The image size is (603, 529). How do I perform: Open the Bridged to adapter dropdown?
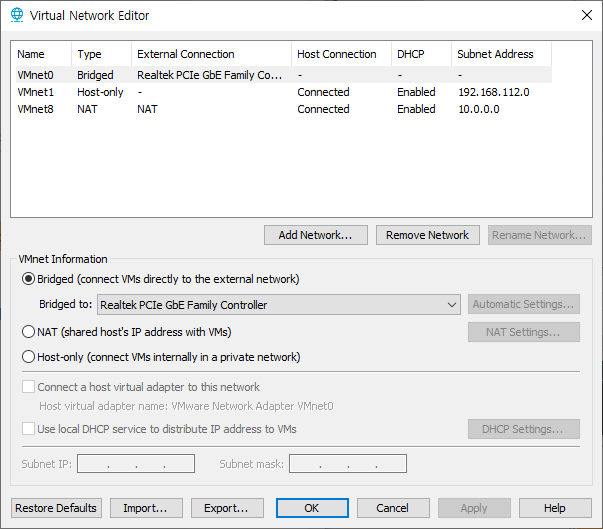pyautogui.click(x=279, y=305)
